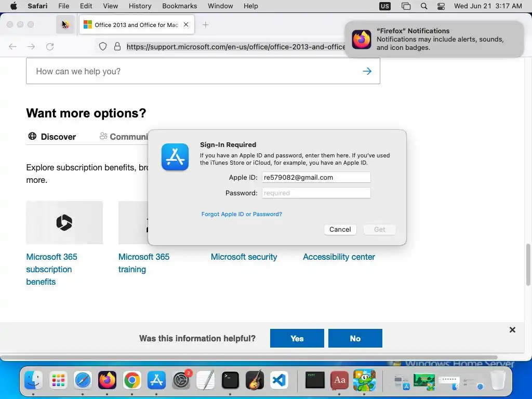
Task: Open System Preferences with badge in dock
Action: coord(181,380)
